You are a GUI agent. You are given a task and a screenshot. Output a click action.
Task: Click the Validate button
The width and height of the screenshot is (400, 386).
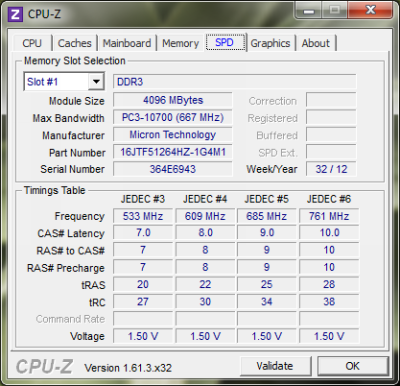275,366
